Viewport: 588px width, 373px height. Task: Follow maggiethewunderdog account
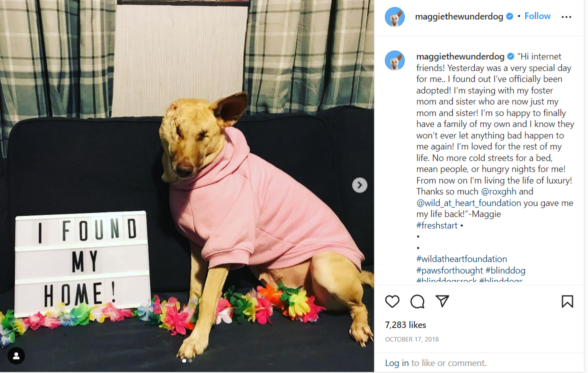coord(537,16)
